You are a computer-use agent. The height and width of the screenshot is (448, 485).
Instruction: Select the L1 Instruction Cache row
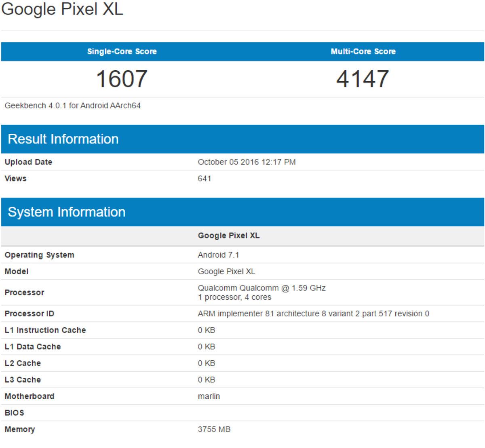tap(45, 330)
